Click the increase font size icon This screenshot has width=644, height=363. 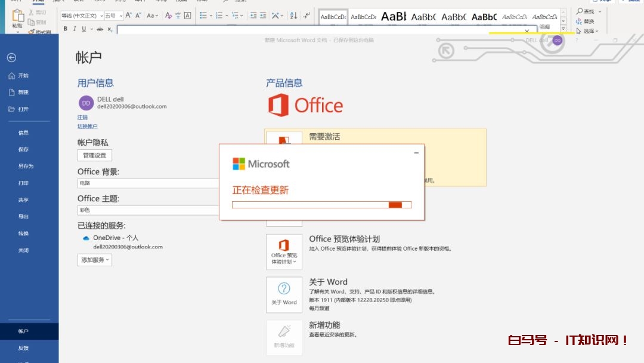128,16
